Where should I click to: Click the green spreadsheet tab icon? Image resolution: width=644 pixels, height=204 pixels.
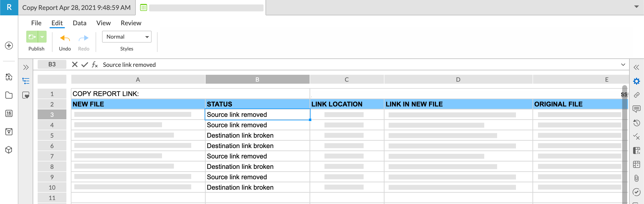pos(143,7)
